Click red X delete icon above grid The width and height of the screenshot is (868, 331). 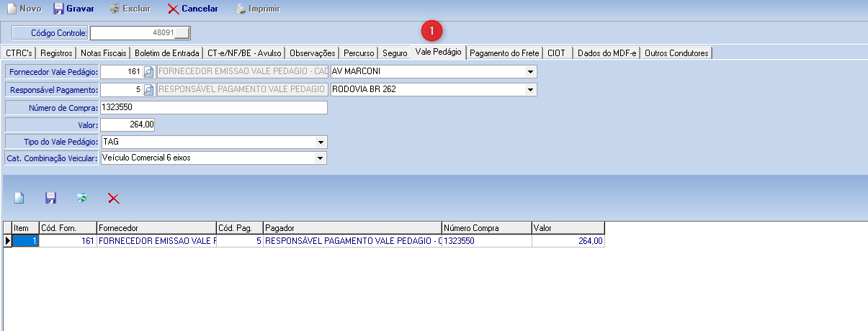[x=113, y=198]
